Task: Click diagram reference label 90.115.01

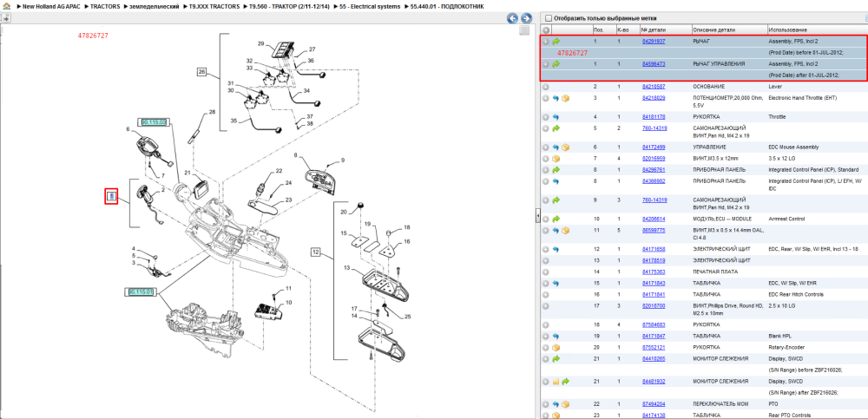Action: point(140,291)
